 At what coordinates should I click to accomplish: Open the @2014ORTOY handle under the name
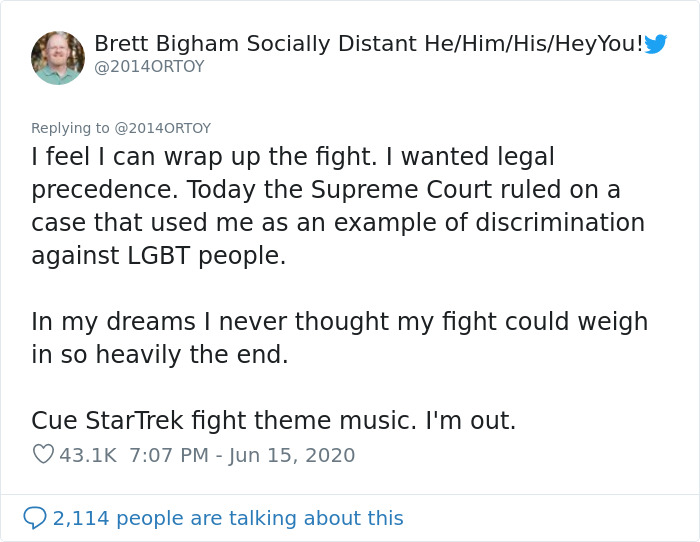(148, 66)
